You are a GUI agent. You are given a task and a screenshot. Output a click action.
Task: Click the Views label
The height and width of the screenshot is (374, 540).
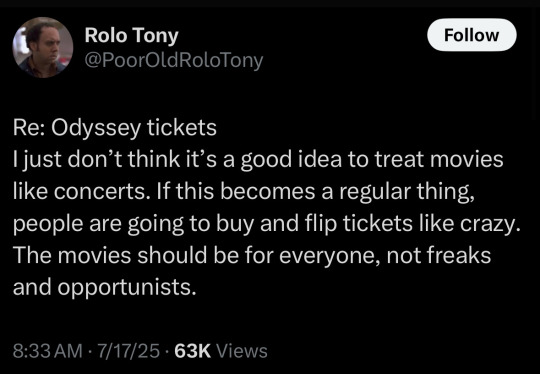pos(241,351)
